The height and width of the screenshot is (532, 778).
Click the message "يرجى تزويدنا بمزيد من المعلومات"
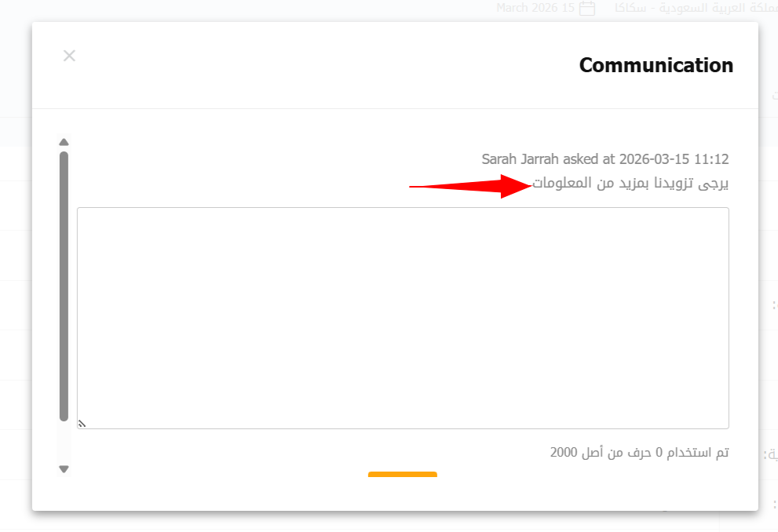coord(630,184)
